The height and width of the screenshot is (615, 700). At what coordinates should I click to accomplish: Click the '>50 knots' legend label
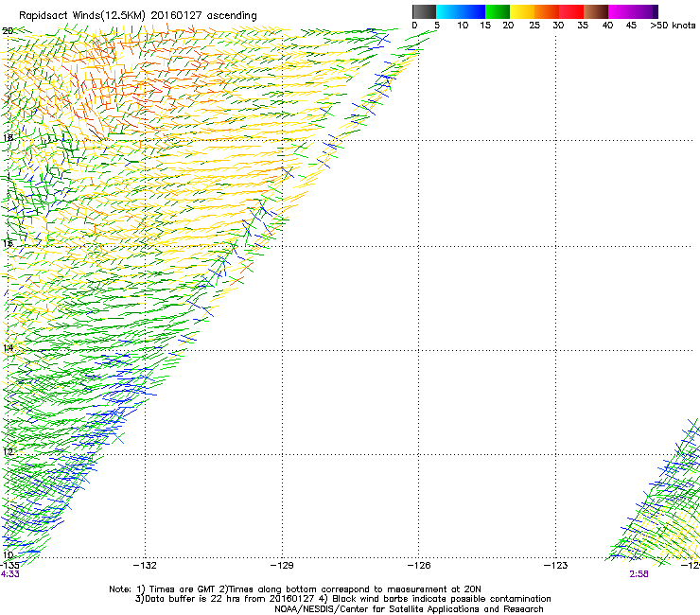click(673, 26)
